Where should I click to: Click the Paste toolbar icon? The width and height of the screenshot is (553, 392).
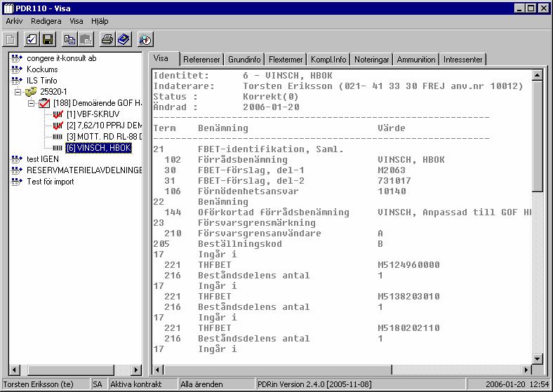pyautogui.click(x=86, y=39)
